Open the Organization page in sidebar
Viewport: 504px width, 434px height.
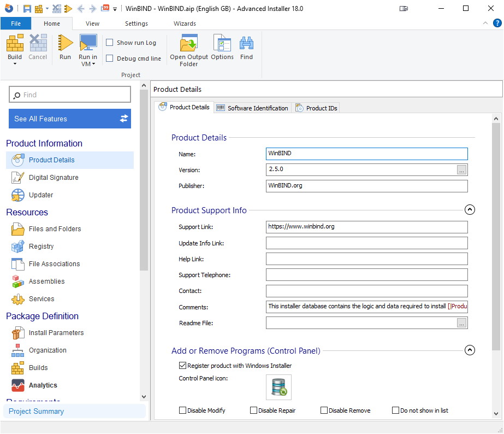(70, 350)
